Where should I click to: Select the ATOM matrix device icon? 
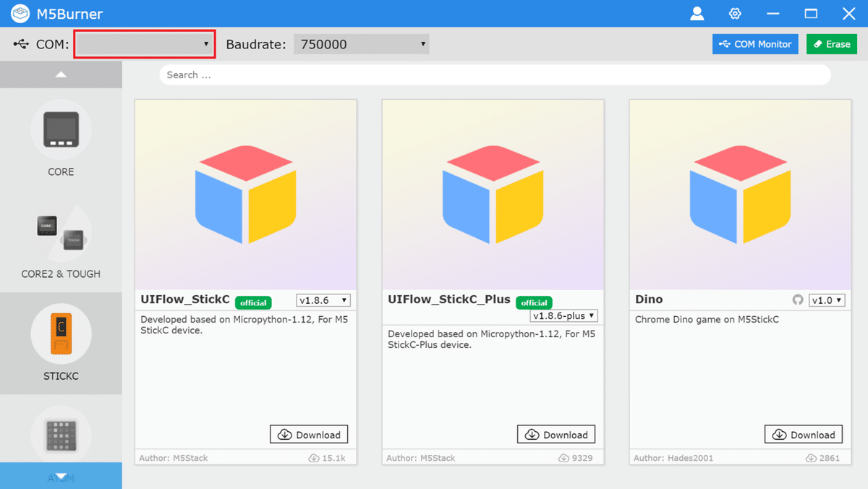pyautogui.click(x=61, y=434)
